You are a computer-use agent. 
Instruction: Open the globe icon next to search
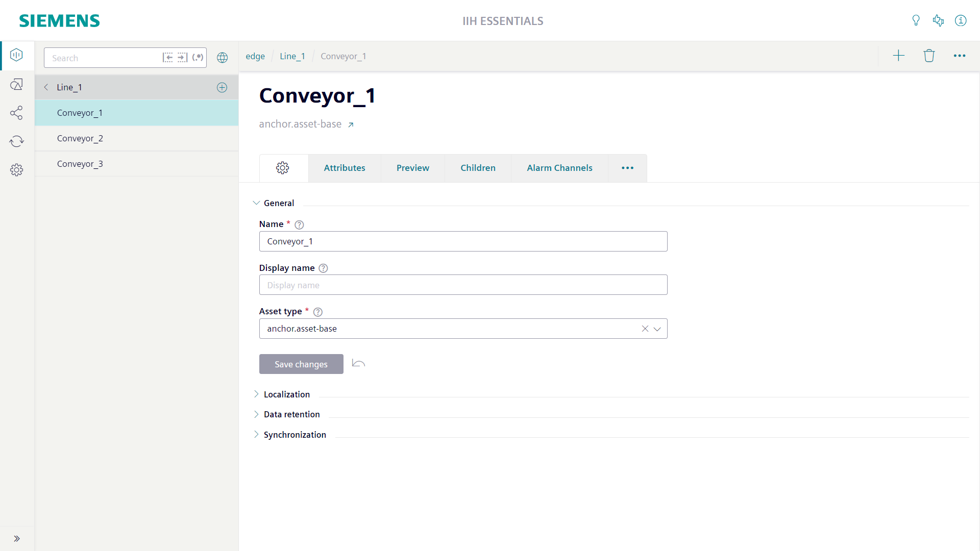(x=222, y=58)
